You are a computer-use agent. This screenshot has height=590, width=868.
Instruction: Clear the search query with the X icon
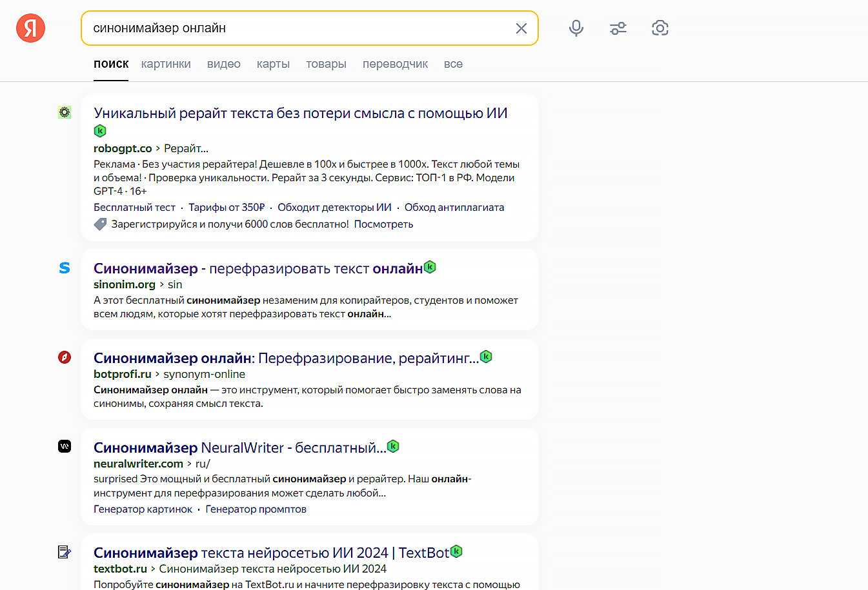[521, 28]
